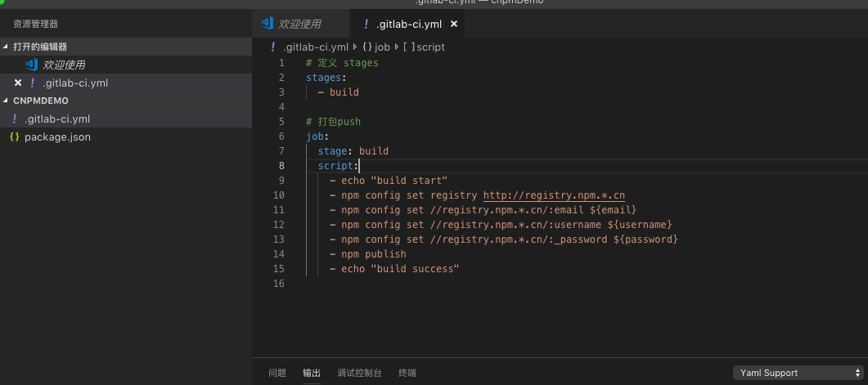Close the .gitlab-ci.yml editor tab
Screen dimensions: 868x385
point(454,25)
